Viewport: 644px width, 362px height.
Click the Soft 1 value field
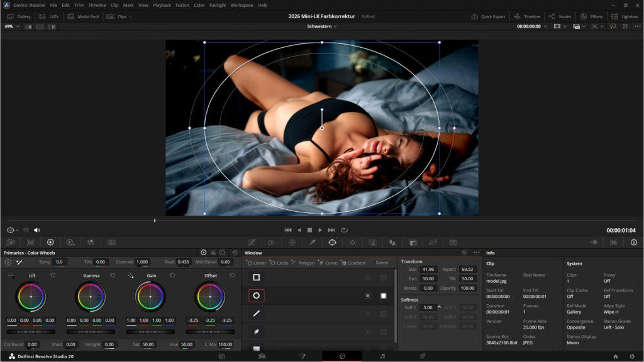point(428,307)
